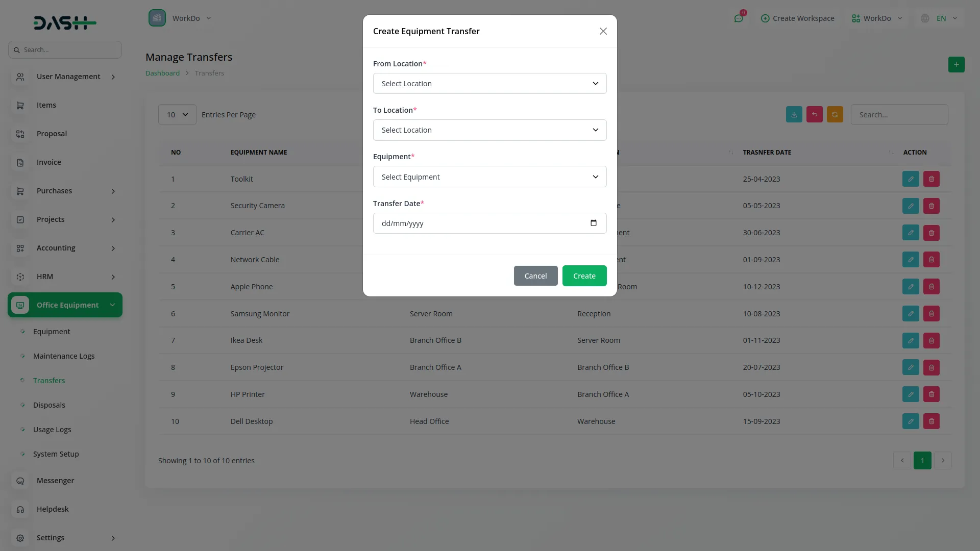Open the Select Equipment dropdown
980x551 pixels.
[489, 177]
